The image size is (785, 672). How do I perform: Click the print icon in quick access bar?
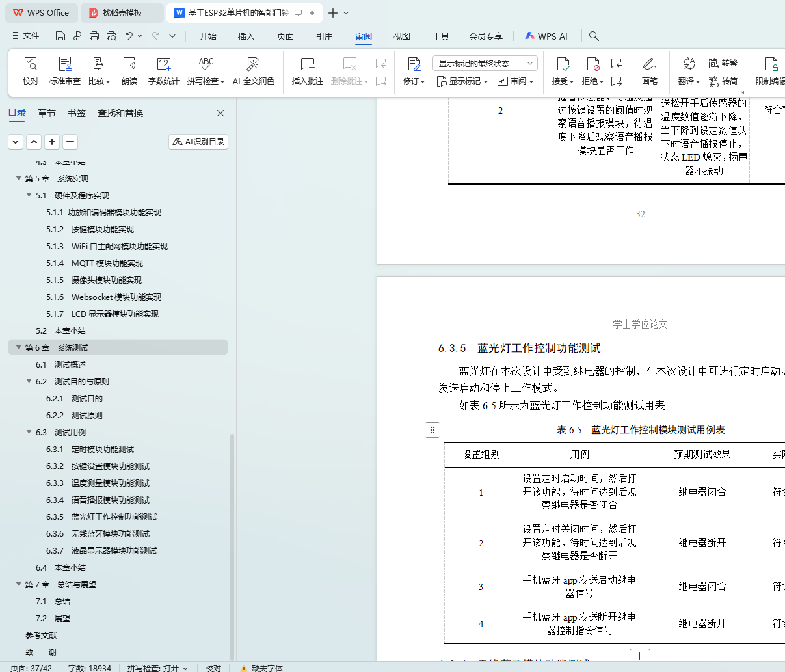(x=94, y=36)
